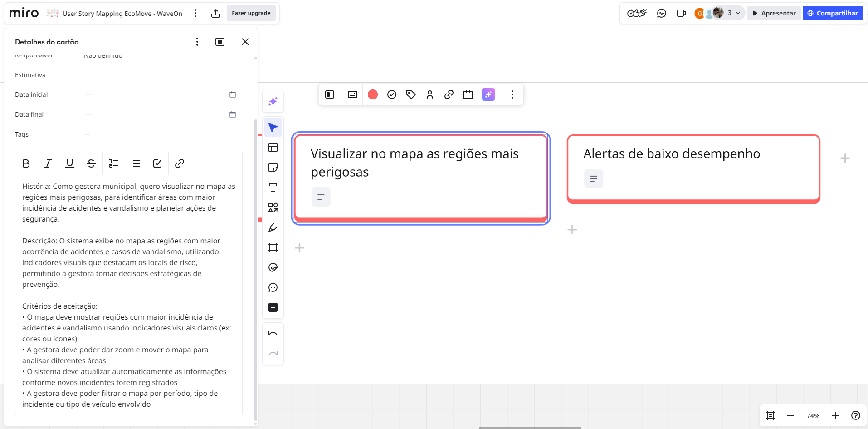The height and width of the screenshot is (429, 868).
Task: Change card color with red swatch
Action: [373, 94]
